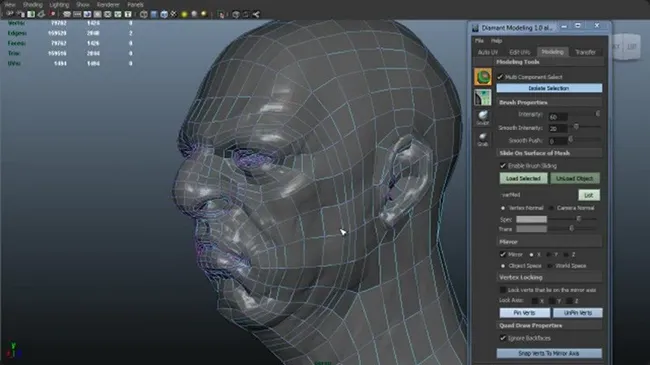Click the gray sphere shadows icon
This screenshot has width=650, height=365.
point(194,15)
